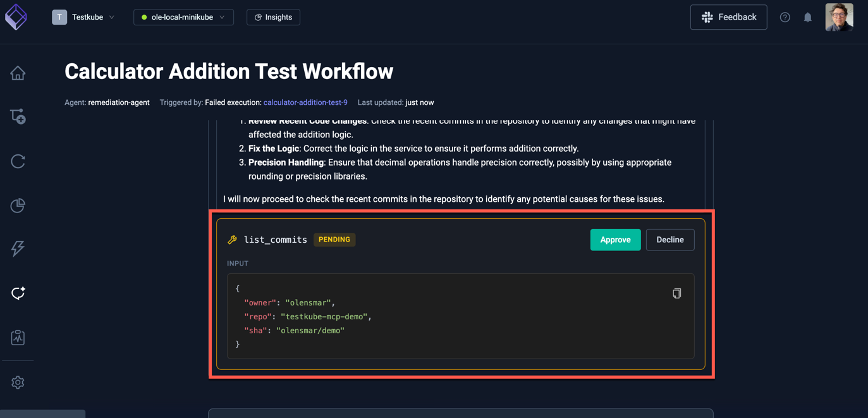Screen dimensions: 868x418
Task: Select the Executions circular-arrow sidebar icon
Action: pyautogui.click(x=17, y=161)
